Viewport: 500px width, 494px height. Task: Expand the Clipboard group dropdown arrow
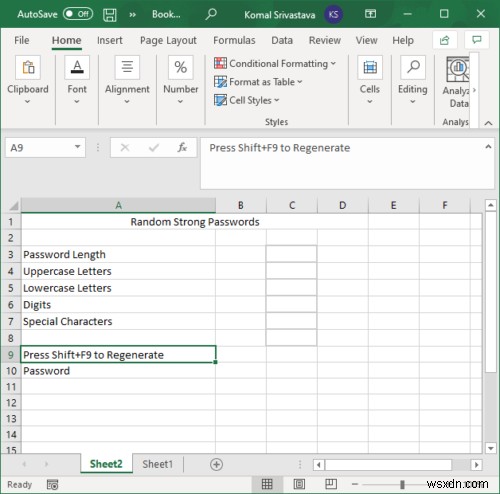point(27,102)
